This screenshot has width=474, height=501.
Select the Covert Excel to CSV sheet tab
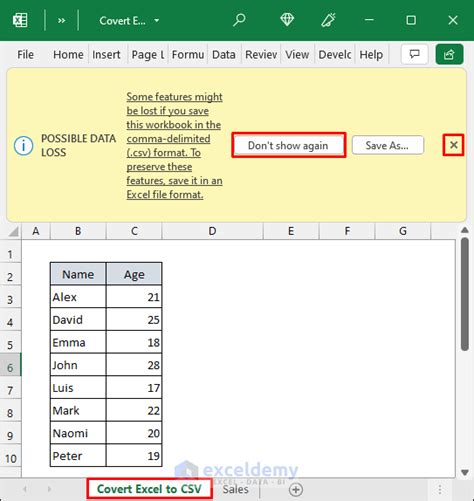[x=149, y=489]
